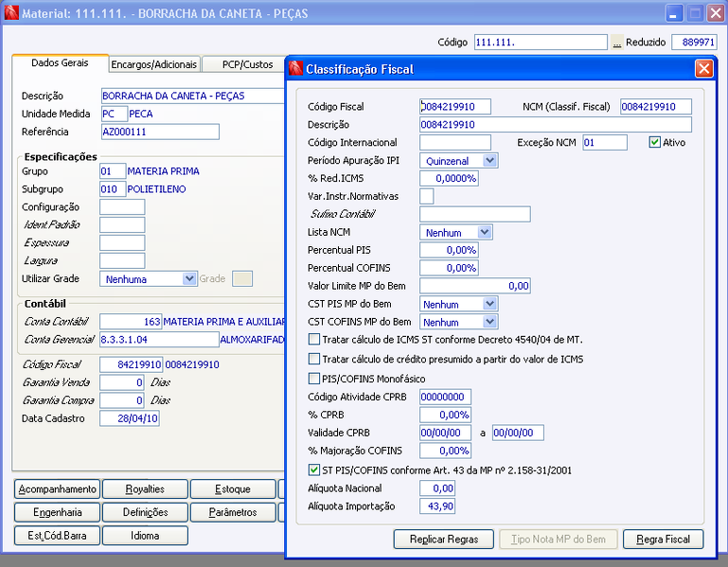This screenshot has width=728, height=567.
Task: Click the Engenharia button
Action: coord(57,512)
